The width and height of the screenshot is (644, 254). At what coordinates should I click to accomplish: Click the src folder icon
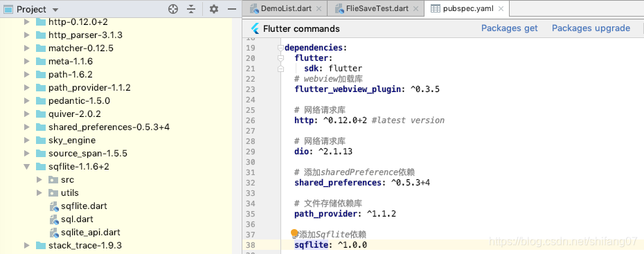(x=53, y=179)
